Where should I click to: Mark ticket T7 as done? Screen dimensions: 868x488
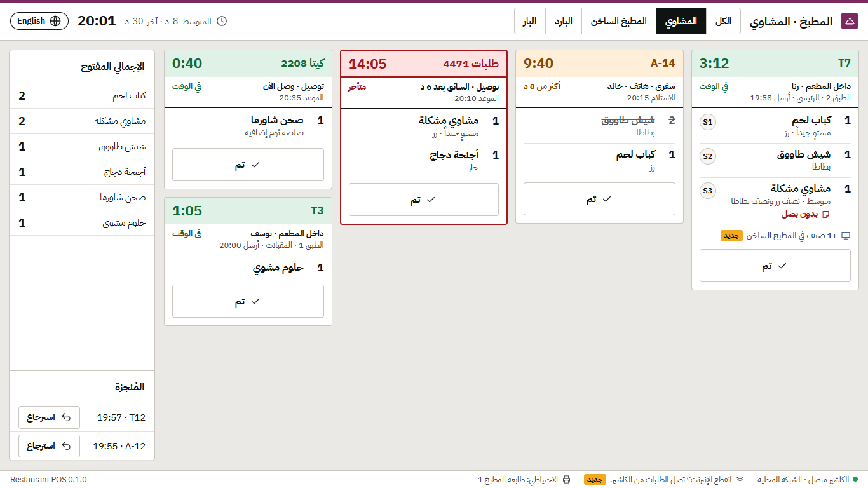coord(775,266)
